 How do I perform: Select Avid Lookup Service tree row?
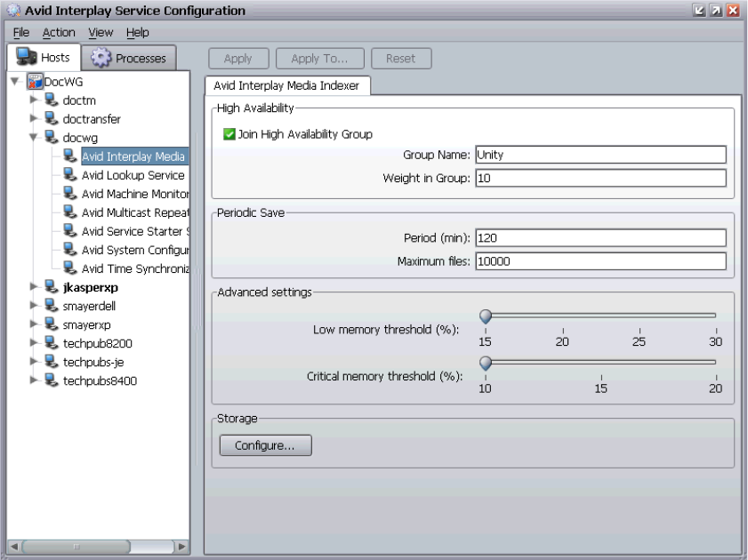[x=133, y=175]
